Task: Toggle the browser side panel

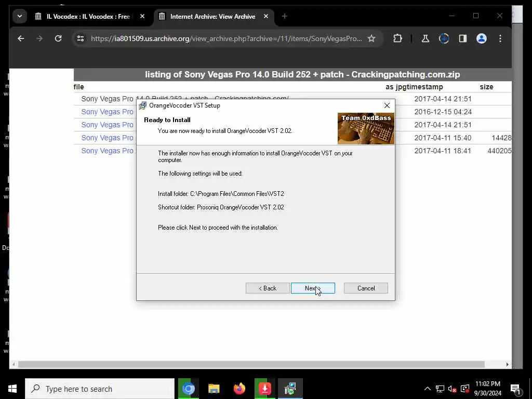Action: [463, 38]
